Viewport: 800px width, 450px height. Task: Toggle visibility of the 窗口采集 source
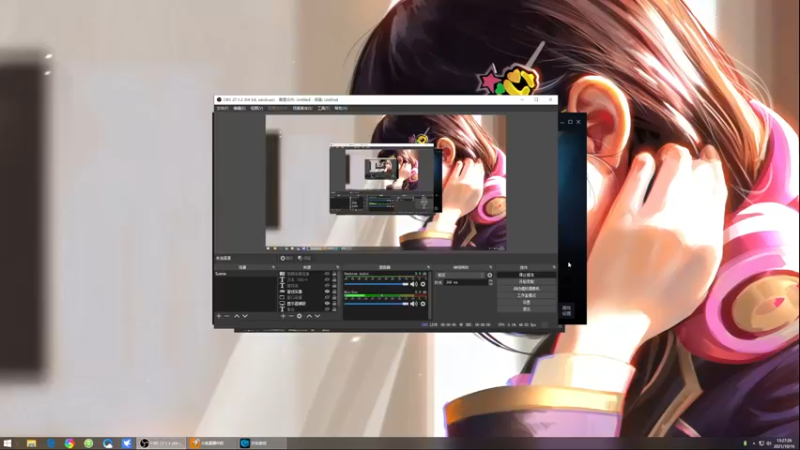point(327,297)
